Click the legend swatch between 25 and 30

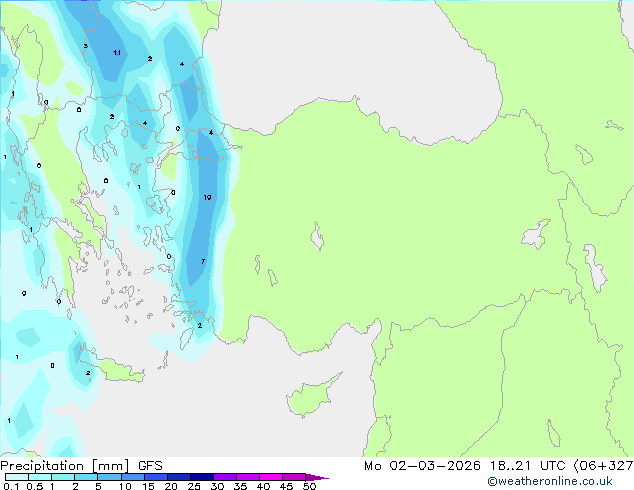point(202,477)
